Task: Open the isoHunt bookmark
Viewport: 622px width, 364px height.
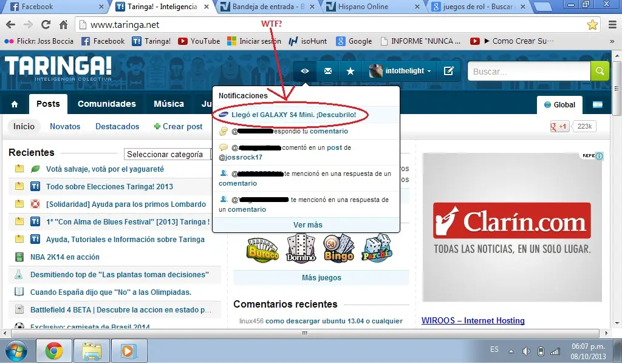Action: pyautogui.click(x=308, y=41)
